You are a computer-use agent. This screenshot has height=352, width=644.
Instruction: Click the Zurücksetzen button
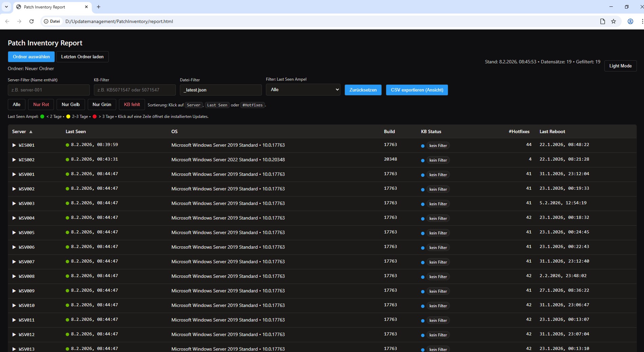coord(363,90)
